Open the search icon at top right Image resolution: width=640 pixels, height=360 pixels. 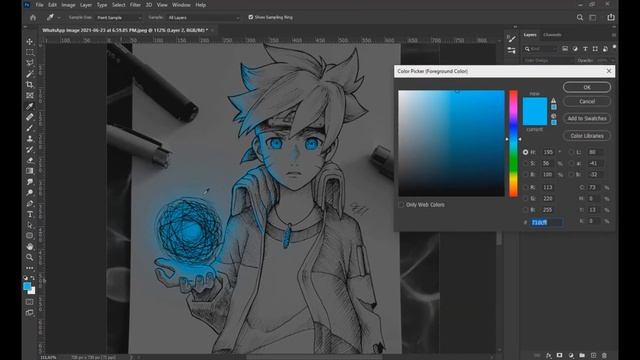click(x=580, y=17)
